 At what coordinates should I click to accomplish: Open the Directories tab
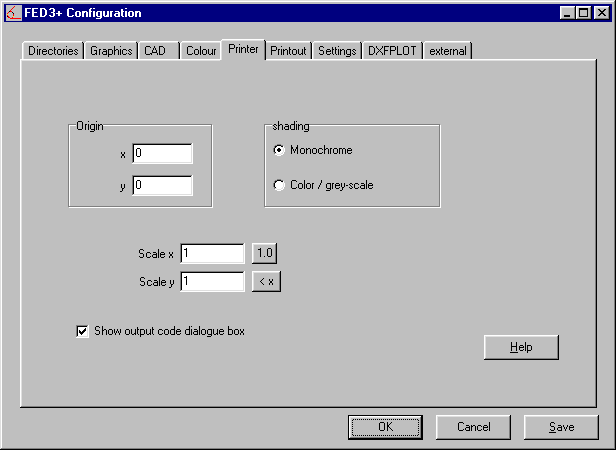(53, 51)
